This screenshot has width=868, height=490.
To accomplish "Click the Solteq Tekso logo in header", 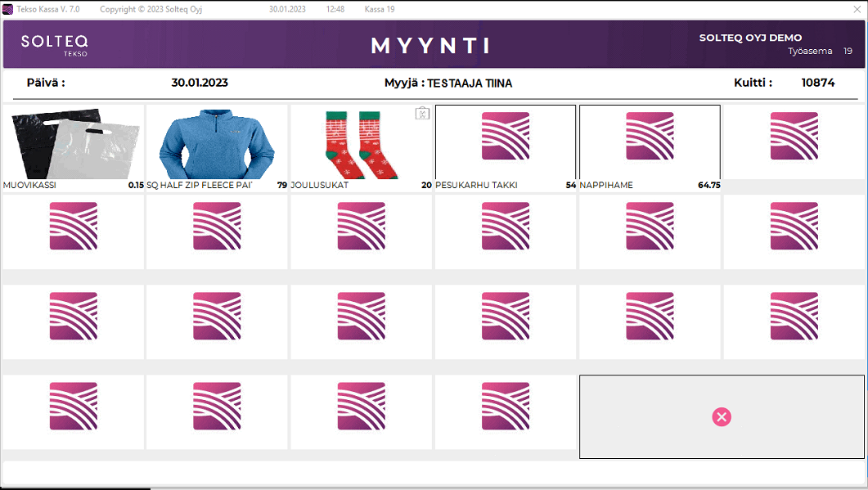I will (55, 44).
